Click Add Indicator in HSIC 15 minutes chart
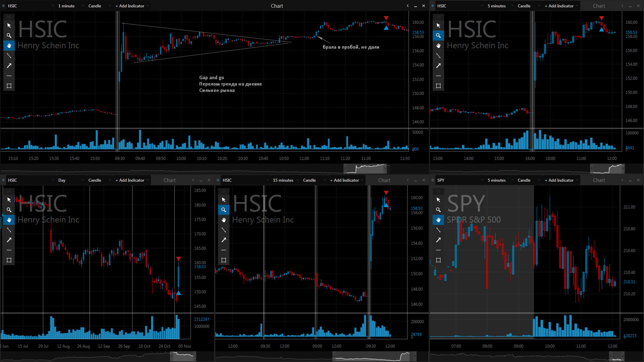This screenshot has width=644, height=362. click(346, 180)
